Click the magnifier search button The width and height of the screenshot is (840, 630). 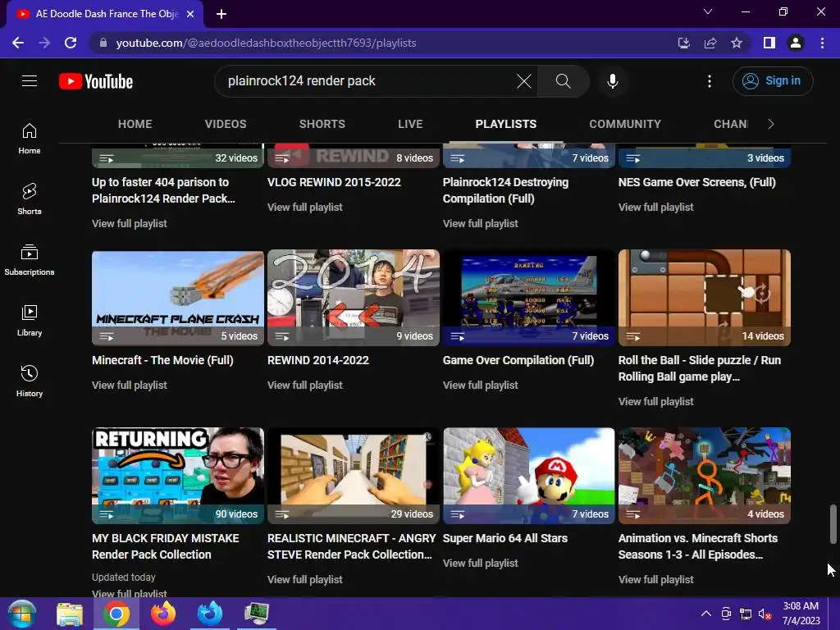(x=563, y=81)
